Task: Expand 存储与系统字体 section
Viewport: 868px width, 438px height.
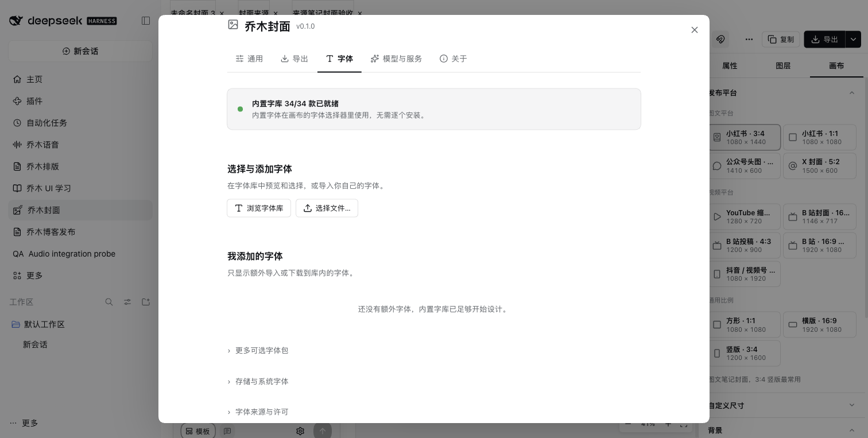Action: (x=258, y=381)
